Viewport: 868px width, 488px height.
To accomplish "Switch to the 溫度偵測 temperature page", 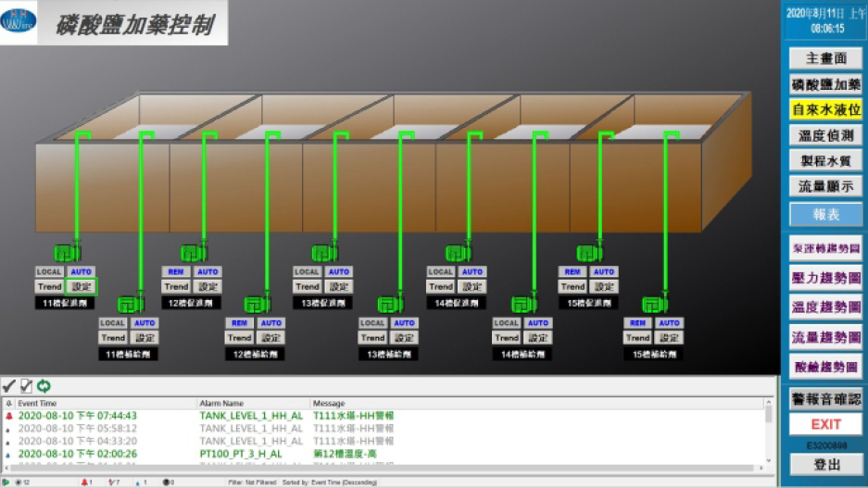I will click(825, 135).
